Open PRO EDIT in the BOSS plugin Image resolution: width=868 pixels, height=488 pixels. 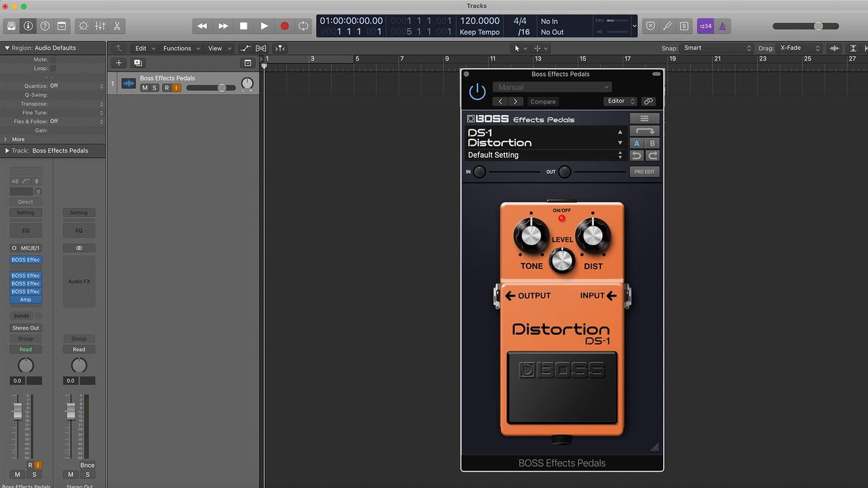644,171
